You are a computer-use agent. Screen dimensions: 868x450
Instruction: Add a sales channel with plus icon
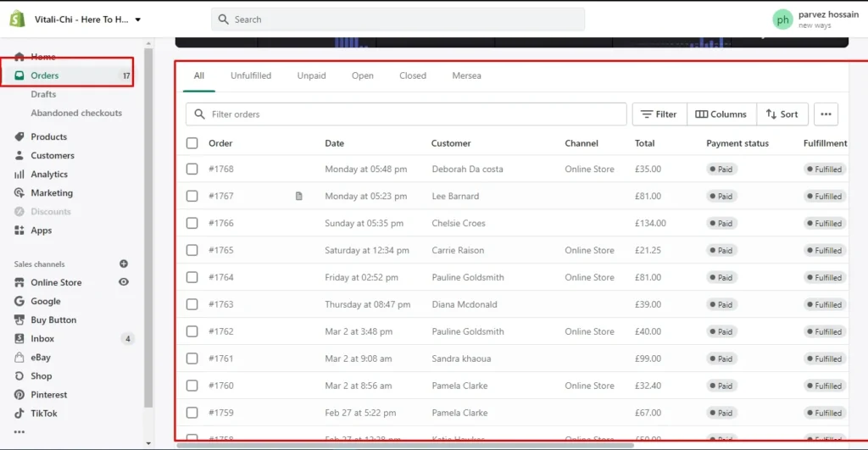(124, 264)
